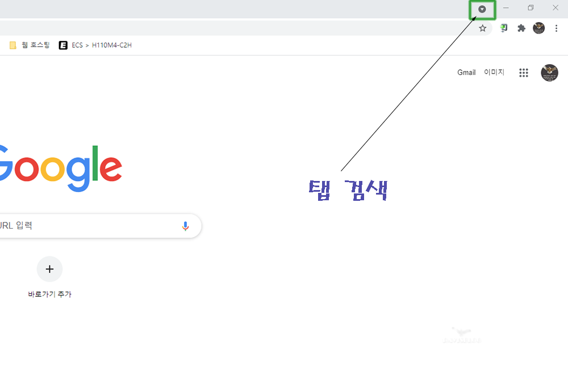Click the 바로가기 추가 label

tap(49, 294)
